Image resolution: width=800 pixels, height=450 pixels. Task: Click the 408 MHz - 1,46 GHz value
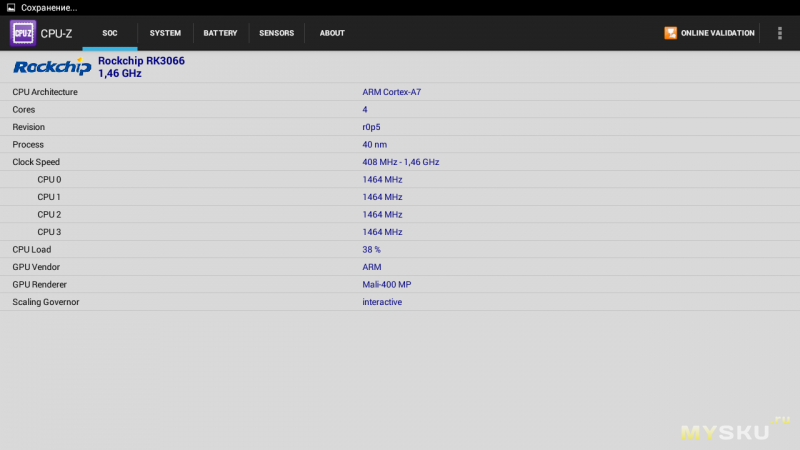[401, 162]
